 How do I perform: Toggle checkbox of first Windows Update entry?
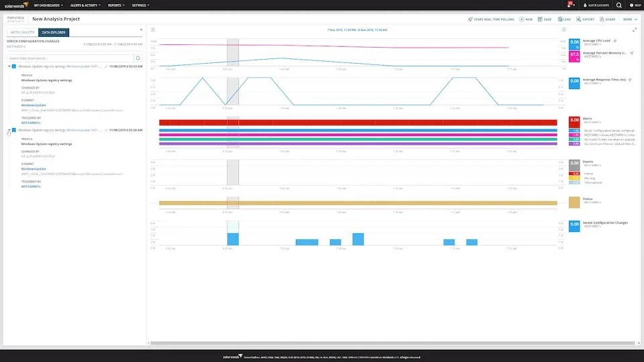click(x=14, y=66)
